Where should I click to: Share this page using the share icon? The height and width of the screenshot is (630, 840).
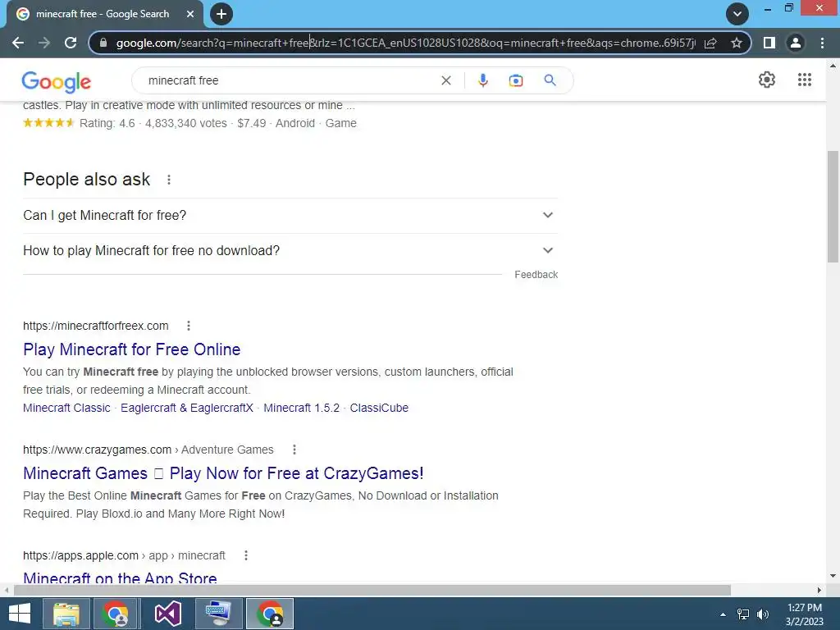pyautogui.click(x=710, y=43)
